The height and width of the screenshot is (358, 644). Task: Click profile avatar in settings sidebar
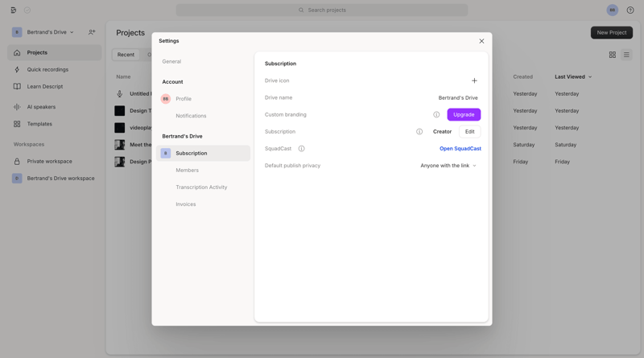pos(166,99)
